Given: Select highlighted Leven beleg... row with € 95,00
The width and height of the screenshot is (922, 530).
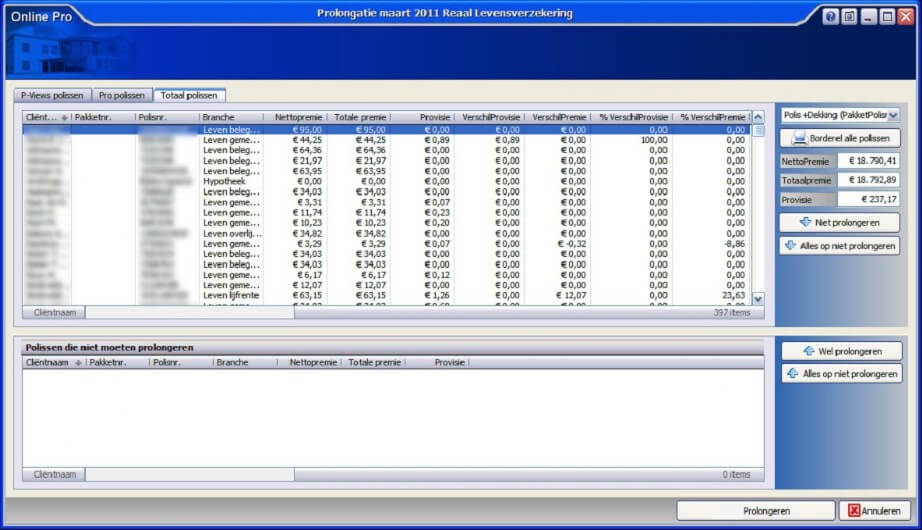Looking at the screenshot, I should (x=386, y=129).
